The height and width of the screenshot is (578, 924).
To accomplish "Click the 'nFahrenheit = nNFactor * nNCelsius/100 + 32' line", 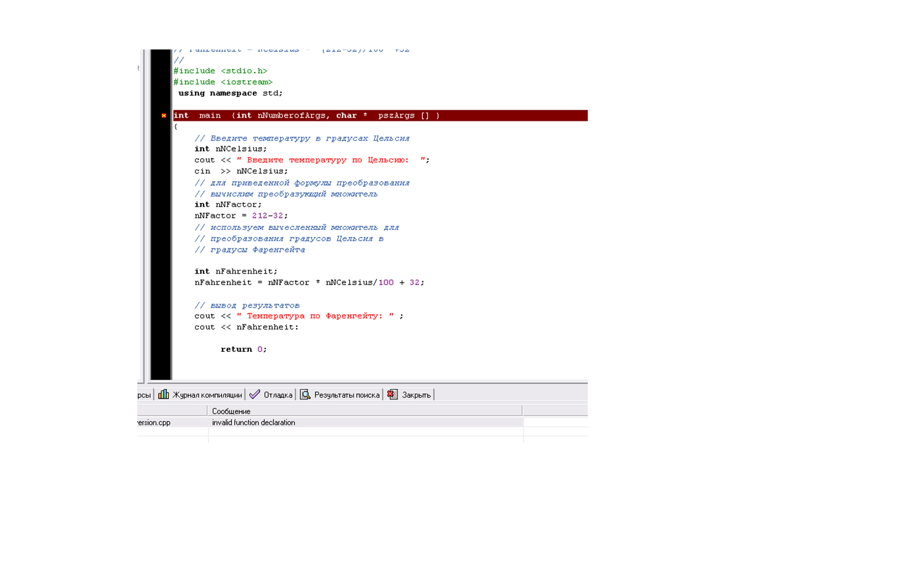I will [309, 283].
